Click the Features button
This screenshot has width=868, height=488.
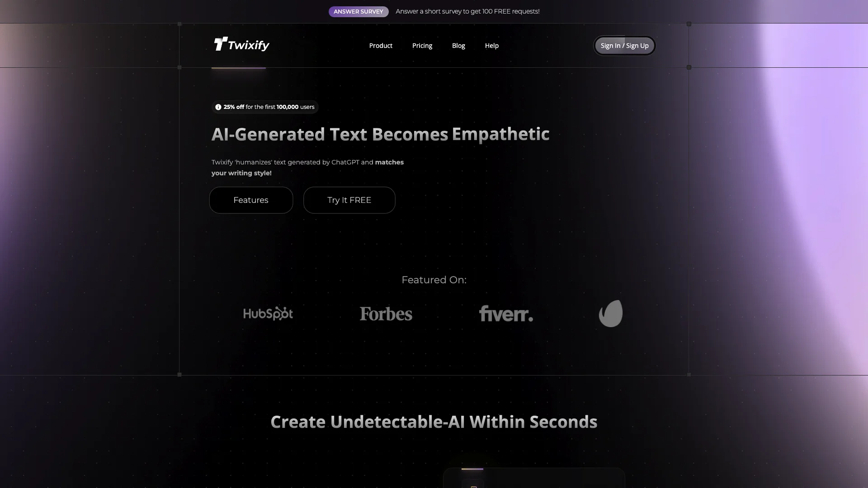tap(251, 200)
